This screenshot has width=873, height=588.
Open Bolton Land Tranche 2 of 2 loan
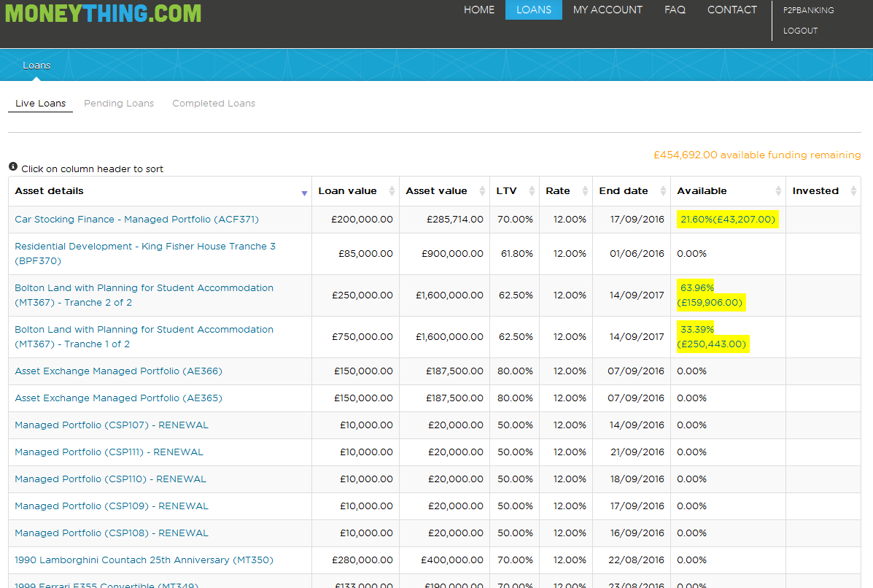[144, 295]
